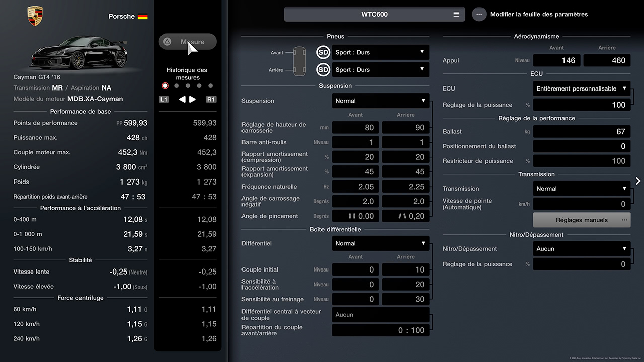Click the R1 history page button
Screen dimensions: 644x362
click(211, 100)
